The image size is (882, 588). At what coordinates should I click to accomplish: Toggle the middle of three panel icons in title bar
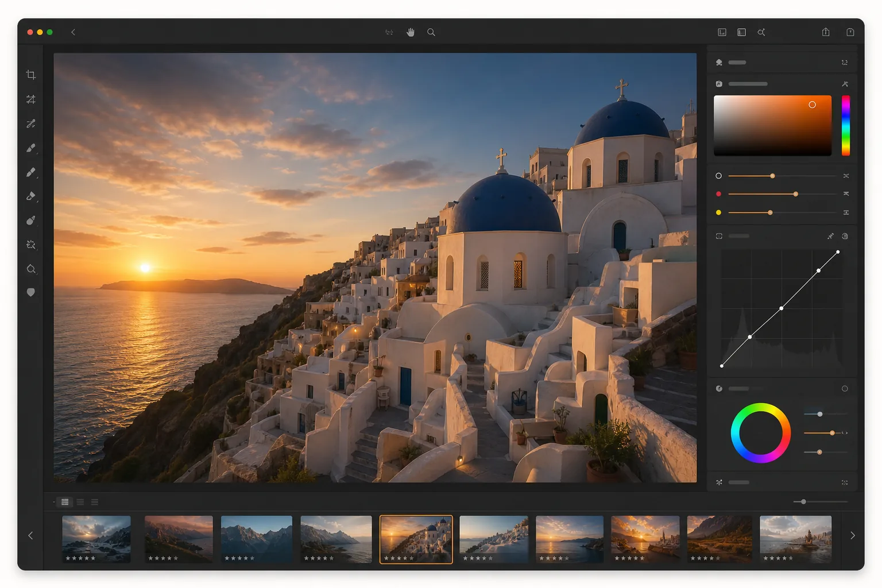(x=742, y=32)
